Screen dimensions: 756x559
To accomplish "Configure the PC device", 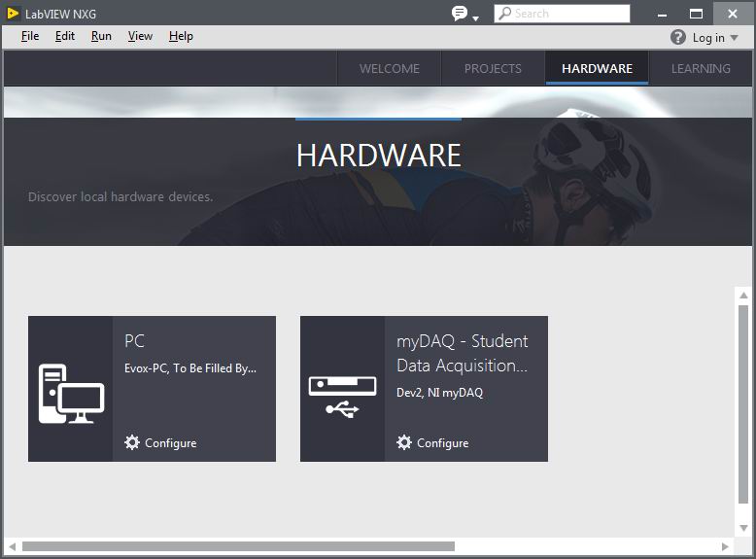I will [170, 443].
